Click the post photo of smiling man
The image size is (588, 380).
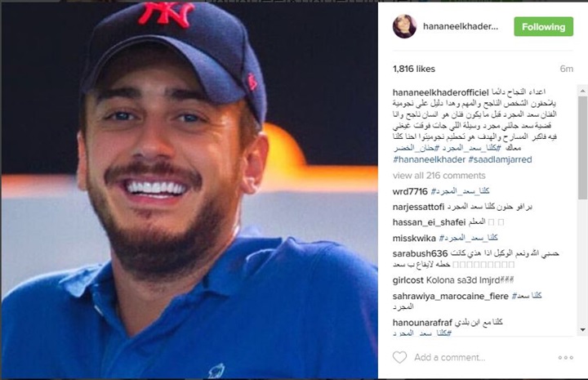(x=189, y=190)
